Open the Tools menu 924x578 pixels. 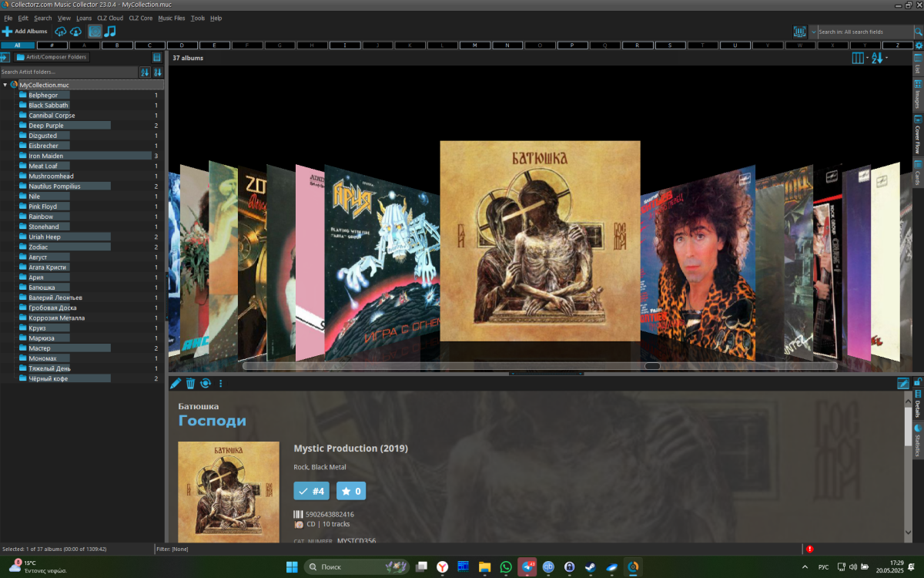(198, 18)
